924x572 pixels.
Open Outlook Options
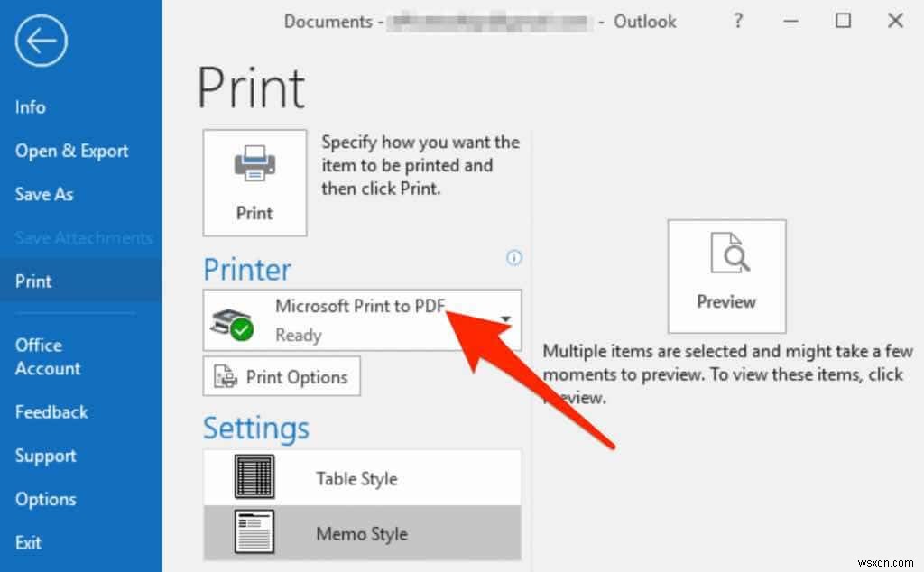point(45,499)
